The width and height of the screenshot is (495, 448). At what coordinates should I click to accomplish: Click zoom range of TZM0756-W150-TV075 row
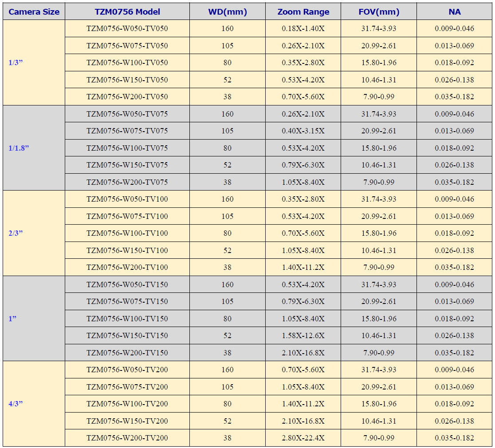pos(303,165)
